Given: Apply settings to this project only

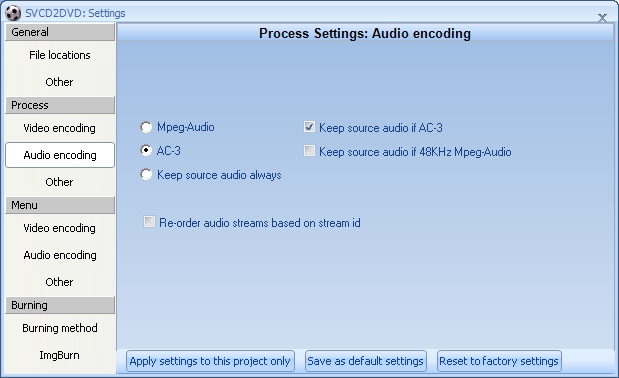Looking at the screenshot, I should tap(210, 361).
